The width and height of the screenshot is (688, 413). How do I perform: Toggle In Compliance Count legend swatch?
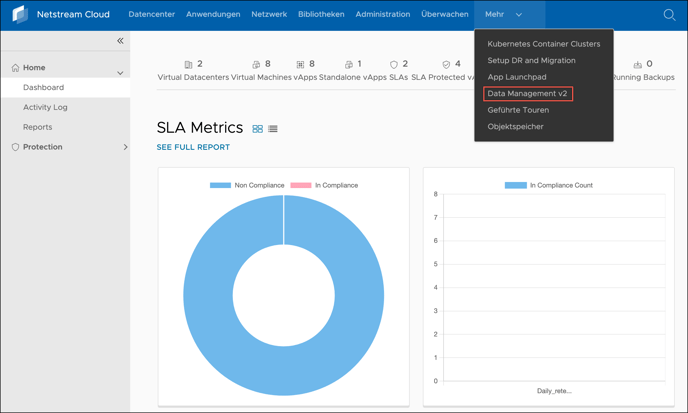(x=516, y=185)
